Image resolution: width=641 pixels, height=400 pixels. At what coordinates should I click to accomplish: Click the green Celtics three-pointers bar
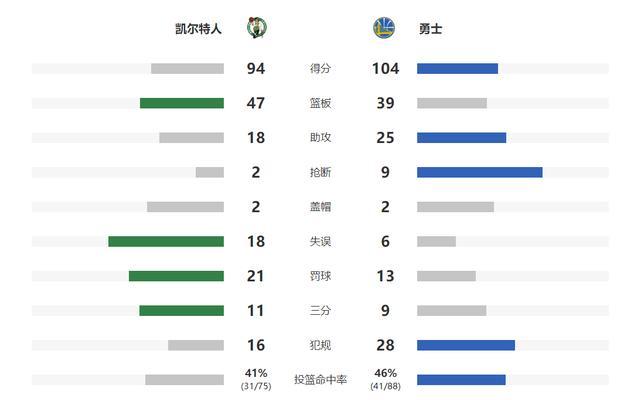coord(182,310)
